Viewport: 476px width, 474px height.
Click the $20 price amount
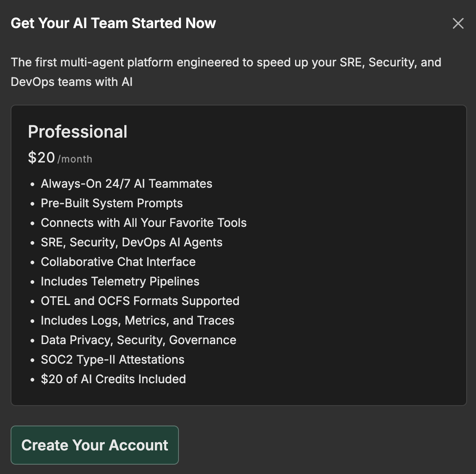(41, 158)
